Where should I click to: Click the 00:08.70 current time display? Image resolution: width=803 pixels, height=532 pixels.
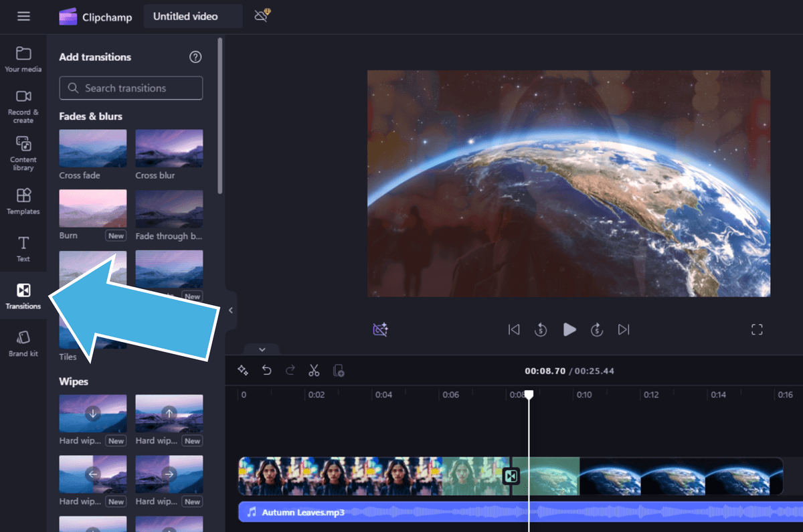tap(545, 371)
